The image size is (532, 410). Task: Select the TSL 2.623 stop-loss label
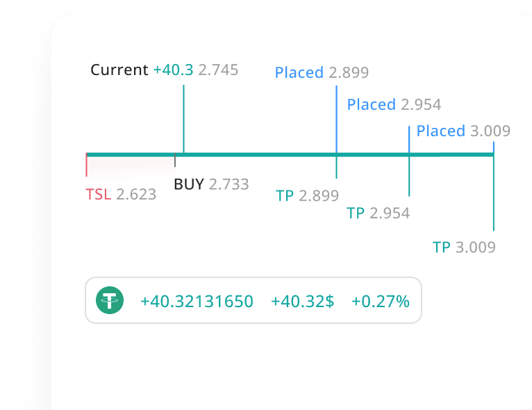pyautogui.click(x=121, y=194)
